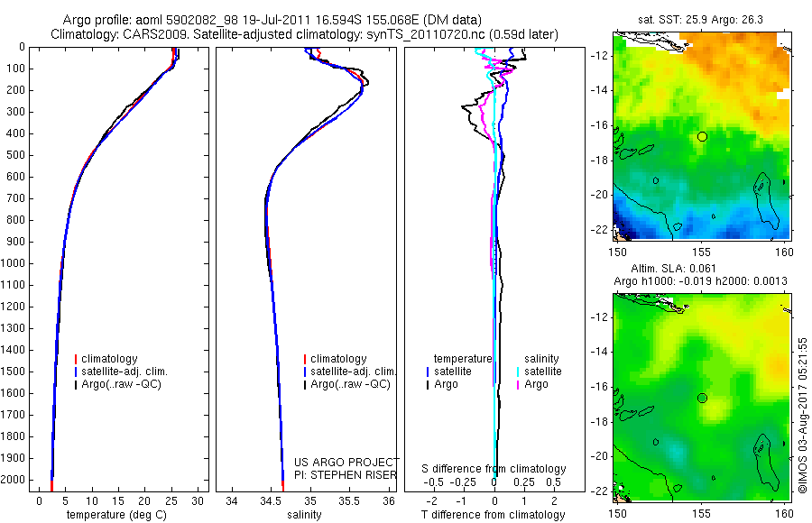Click the vertical ©IMOS 03-Aug-2017 timestamp
The image size is (812, 523).
(802, 416)
